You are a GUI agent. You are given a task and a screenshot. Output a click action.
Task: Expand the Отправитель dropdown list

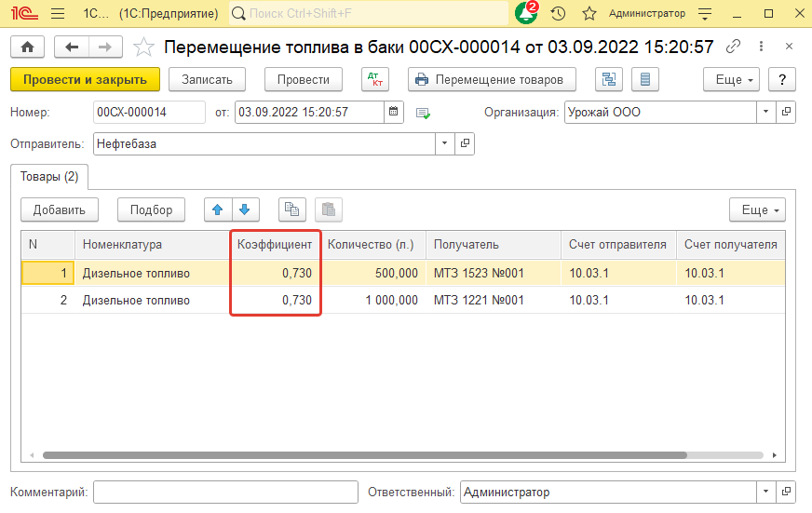coord(445,144)
